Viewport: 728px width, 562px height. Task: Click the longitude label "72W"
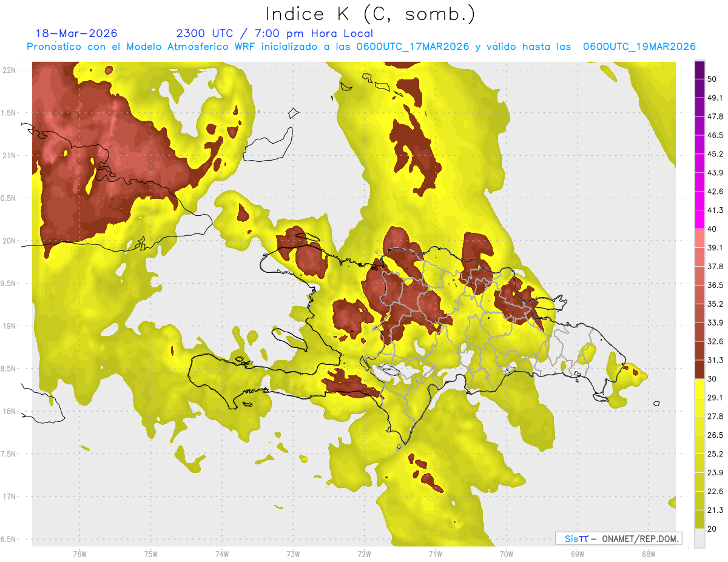tap(364, 554)
